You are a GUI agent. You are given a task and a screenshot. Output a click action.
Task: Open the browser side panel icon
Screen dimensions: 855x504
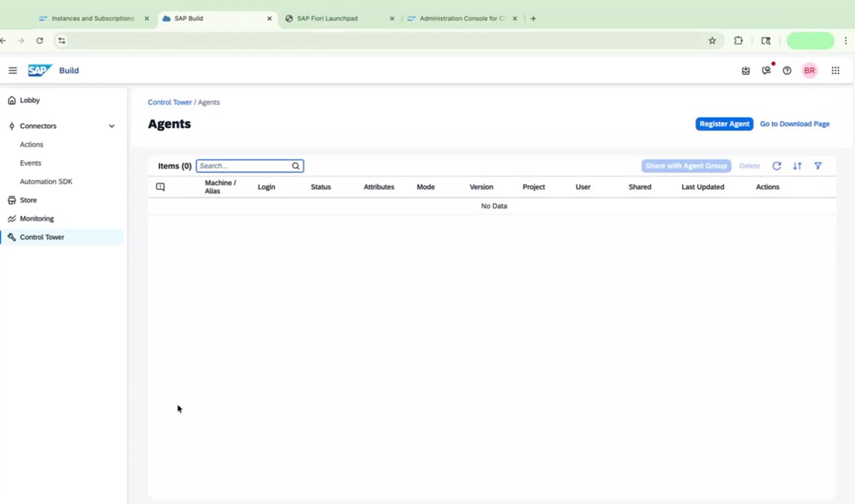point(766,41)
